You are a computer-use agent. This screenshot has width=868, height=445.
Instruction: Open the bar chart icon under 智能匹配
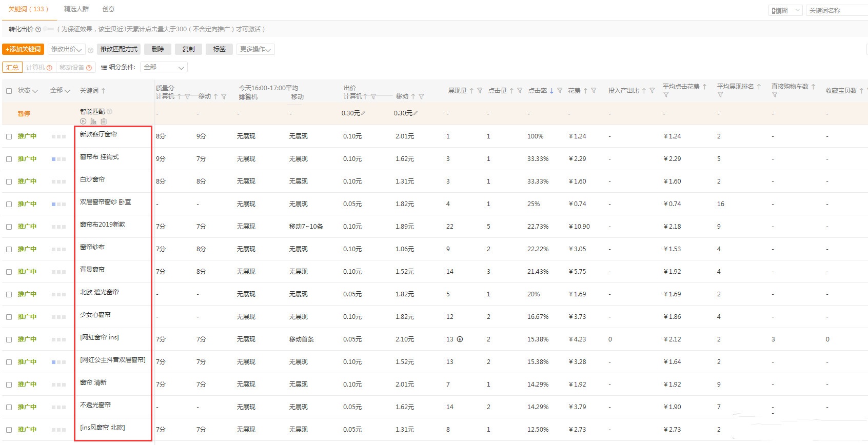click(93, 122)
